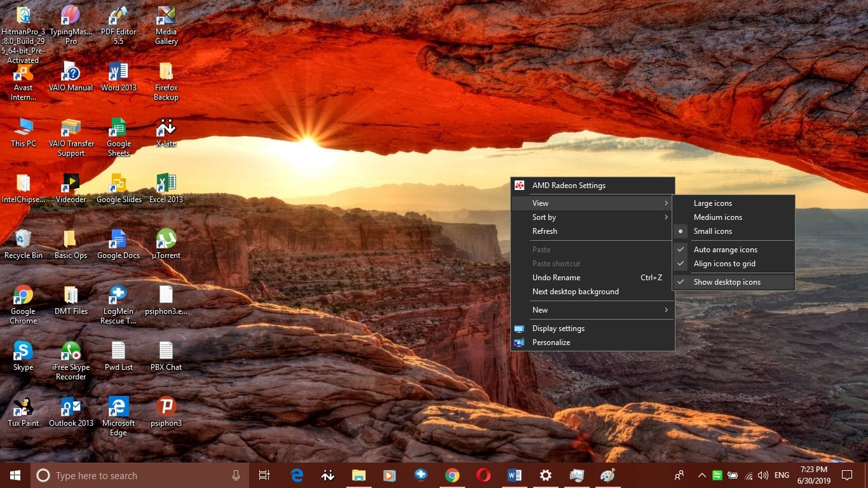868x488 pixels.
Task: Open Display settings from context menu
Action: click(x=558, y=329)
